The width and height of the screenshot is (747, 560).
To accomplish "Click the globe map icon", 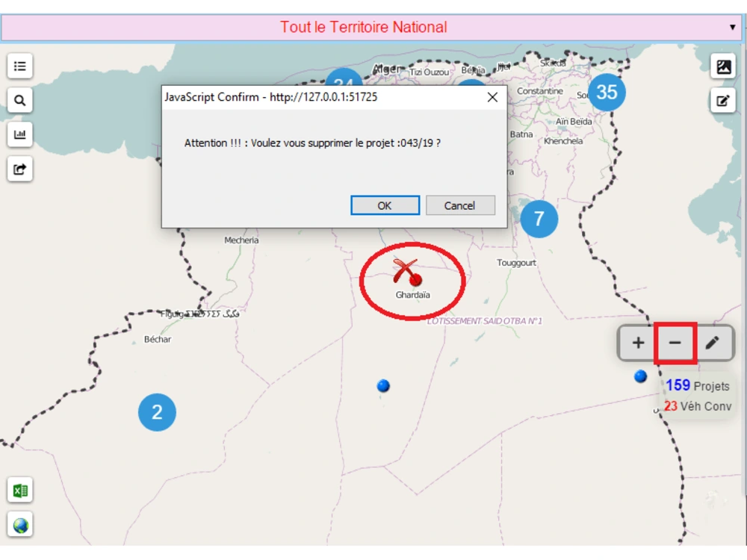I will pyautogui.click(x=20, y=525).
